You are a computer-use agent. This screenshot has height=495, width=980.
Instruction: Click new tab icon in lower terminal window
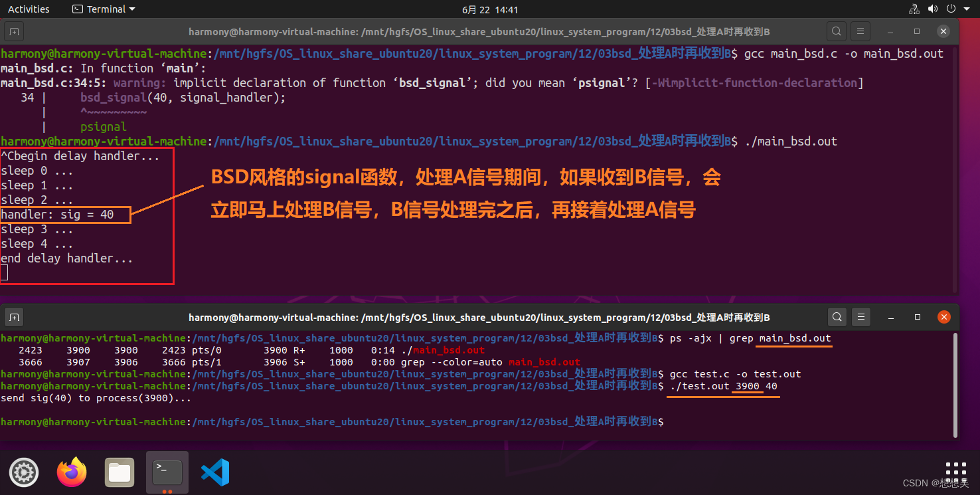click(x=15, y=317)
